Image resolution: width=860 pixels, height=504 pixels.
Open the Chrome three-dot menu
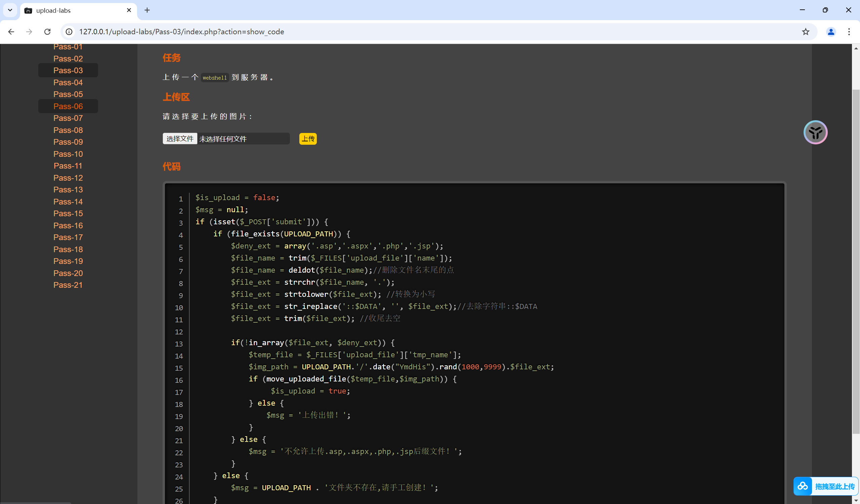click(x=849, y=32)
